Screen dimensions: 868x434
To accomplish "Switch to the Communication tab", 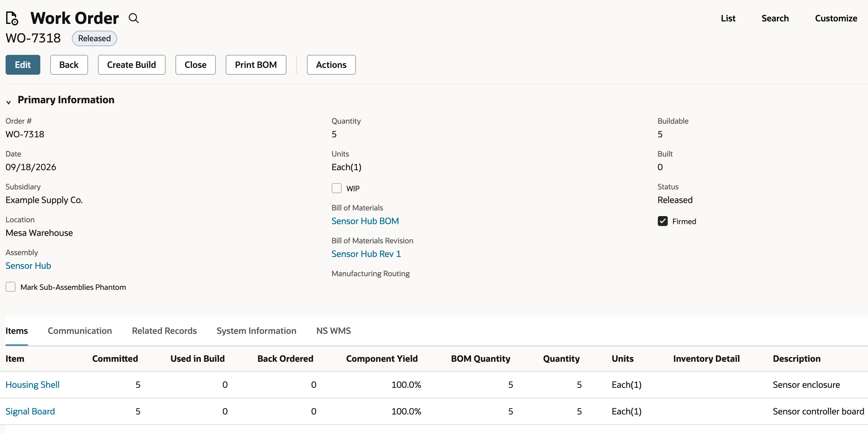I will coord(80,330).
